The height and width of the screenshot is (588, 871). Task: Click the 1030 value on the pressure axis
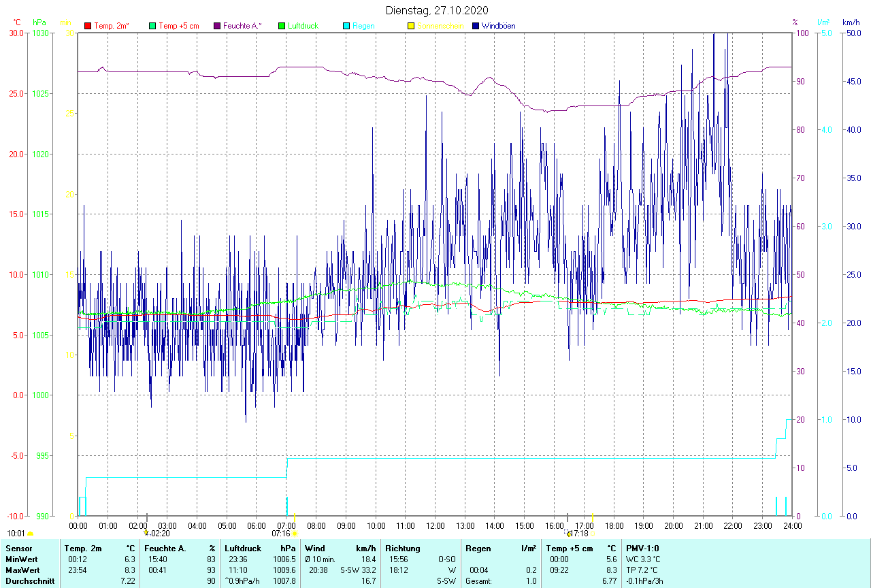[x=40, y=33]
